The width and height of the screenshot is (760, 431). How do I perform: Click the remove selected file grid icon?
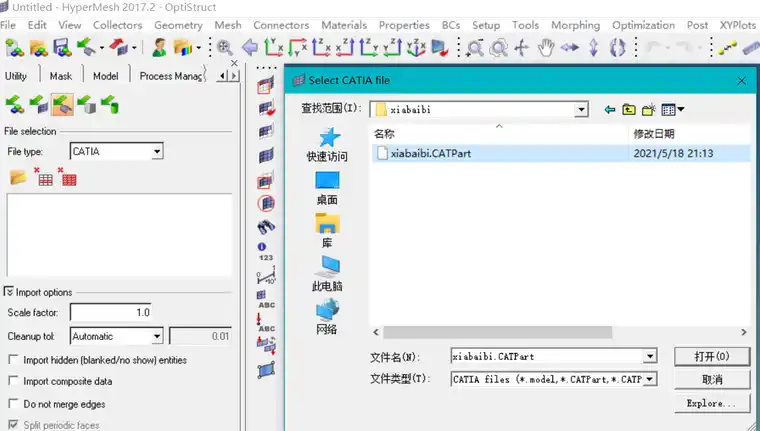point(44,177)
